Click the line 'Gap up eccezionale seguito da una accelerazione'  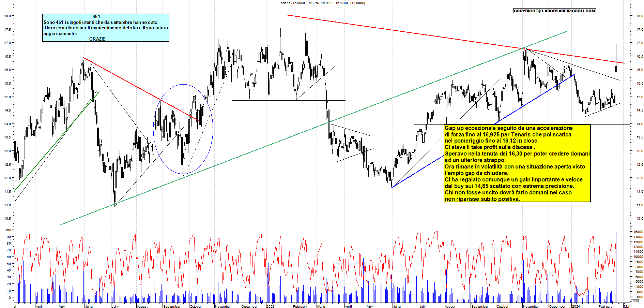[x=509, y=128]
